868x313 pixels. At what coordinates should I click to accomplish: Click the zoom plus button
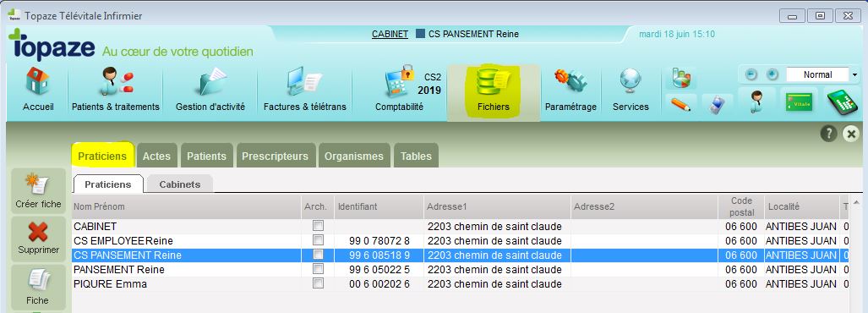772,74
